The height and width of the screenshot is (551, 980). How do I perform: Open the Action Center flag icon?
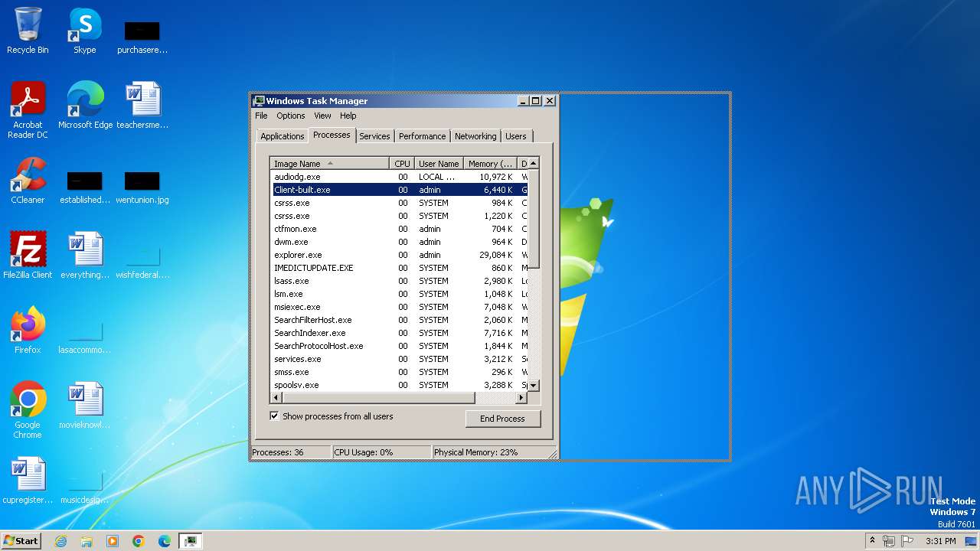(906, 541)
